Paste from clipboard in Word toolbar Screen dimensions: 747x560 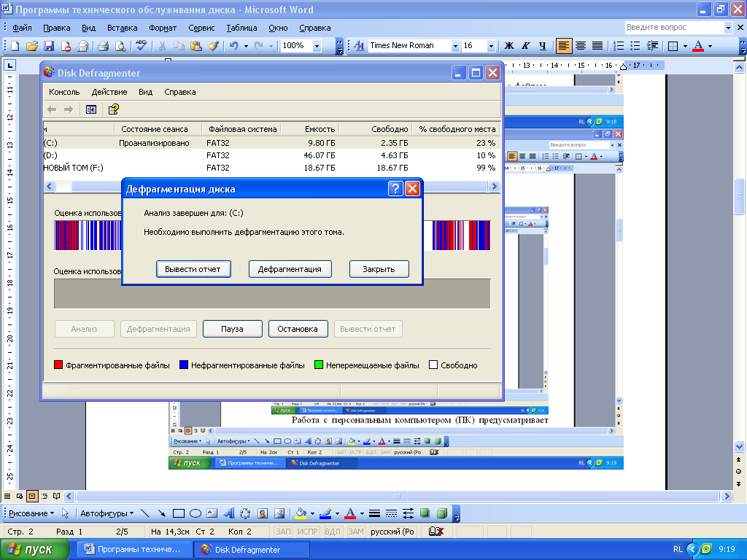[196, 46]
